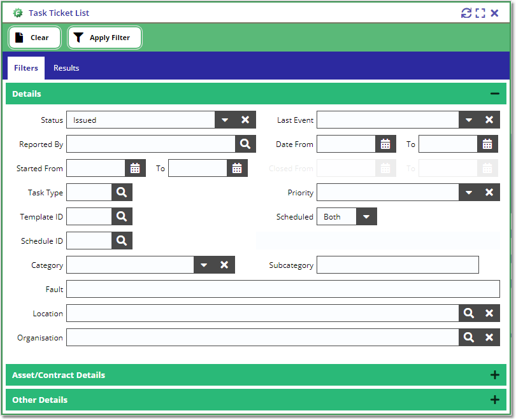Click the Scheduled field showing Both
The image size is (516, 420).
point(336,216)
